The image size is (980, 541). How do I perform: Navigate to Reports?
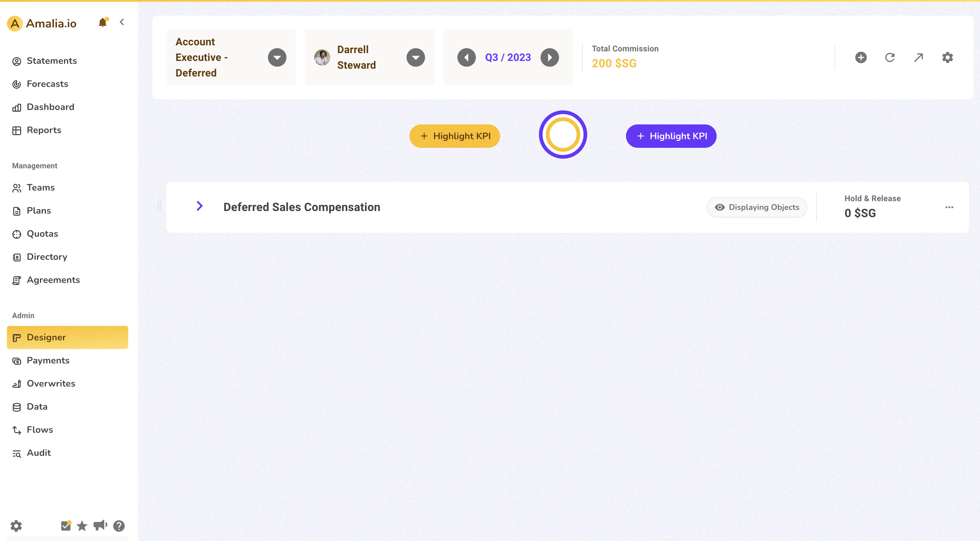click(67, 130)
